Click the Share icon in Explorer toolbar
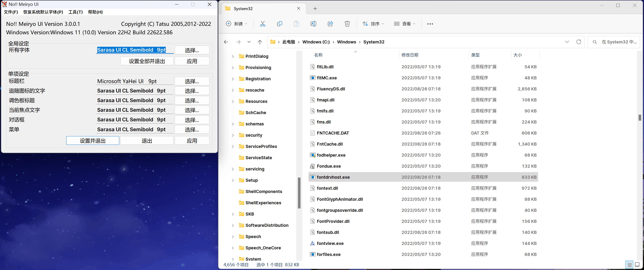 (330, 24)
